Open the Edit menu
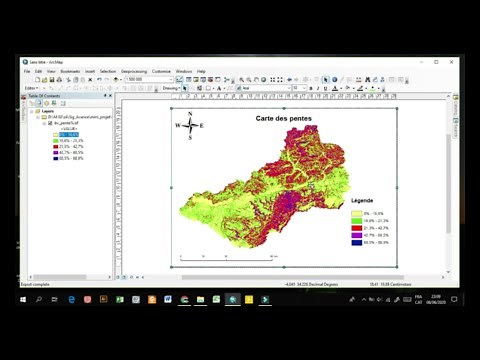This screenshot has width=480, height=360. coord(39,71)
